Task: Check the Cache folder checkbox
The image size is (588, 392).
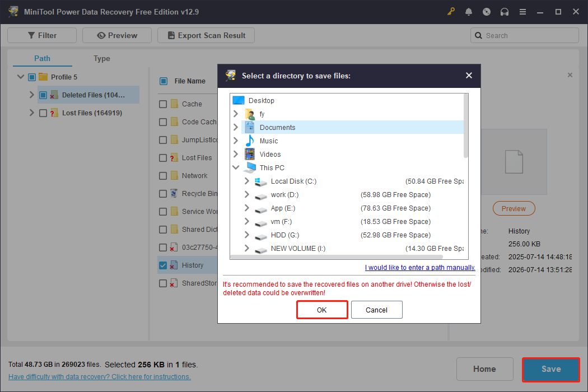Action: 163,104
